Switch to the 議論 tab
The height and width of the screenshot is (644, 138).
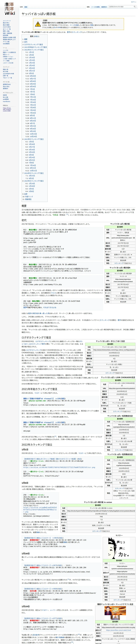pos(26,7)
